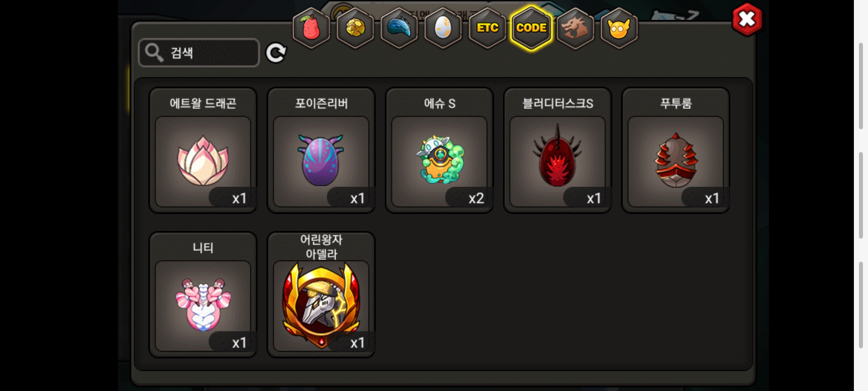Choose the 니티 pink heart egg item
Viewport: 868px width, 391px height.
(x=203, y=295)
